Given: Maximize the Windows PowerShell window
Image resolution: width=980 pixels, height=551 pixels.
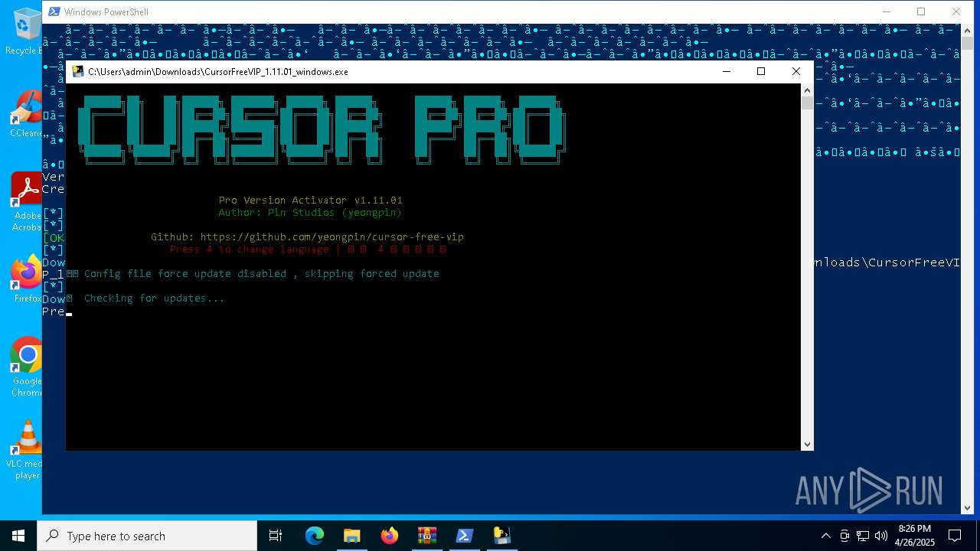Looking at the screenshot, I should click(x=921, y=11).
